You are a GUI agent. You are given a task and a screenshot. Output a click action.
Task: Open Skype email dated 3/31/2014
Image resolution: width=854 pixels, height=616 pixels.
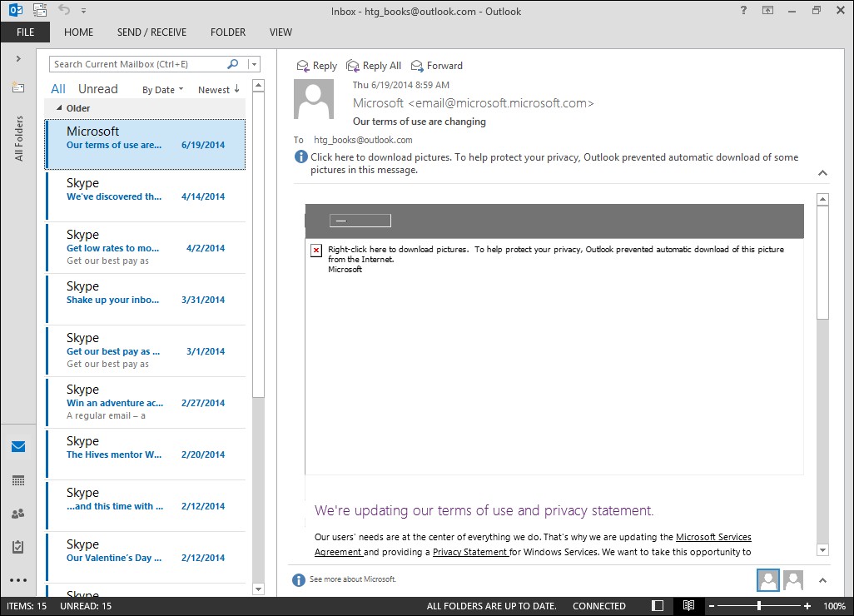[x=146, y=300]
